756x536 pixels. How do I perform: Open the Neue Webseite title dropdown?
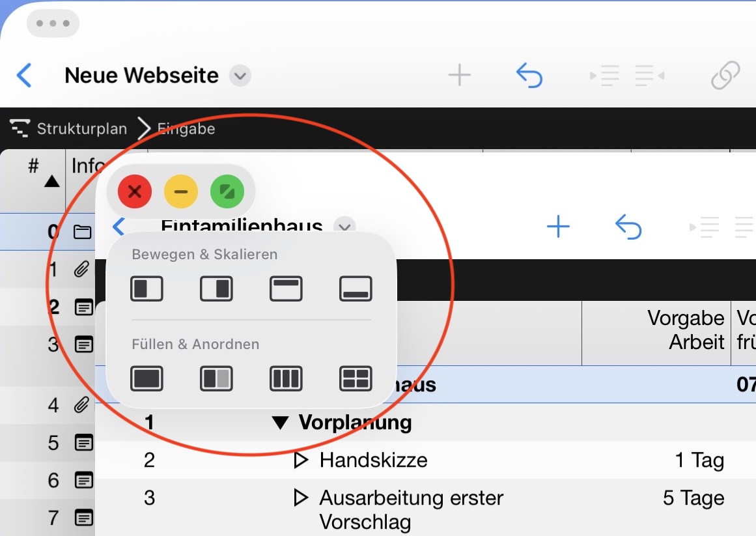(x=240, y=76)
